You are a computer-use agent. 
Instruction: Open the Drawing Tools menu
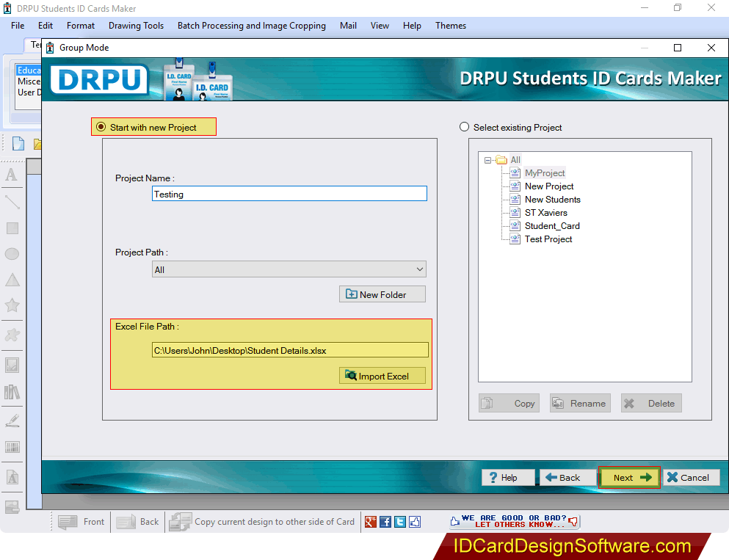click(x=137, y=26)
